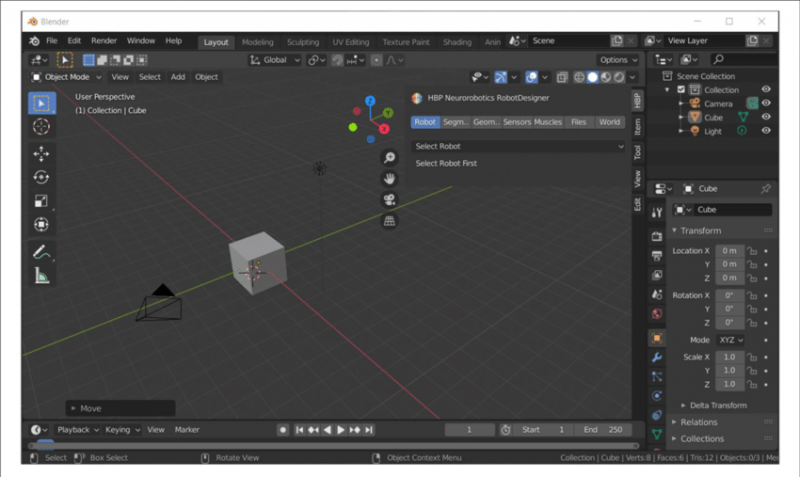Lock the Scale X value
The width and height of the screenshot is (800, 477).
752,357
